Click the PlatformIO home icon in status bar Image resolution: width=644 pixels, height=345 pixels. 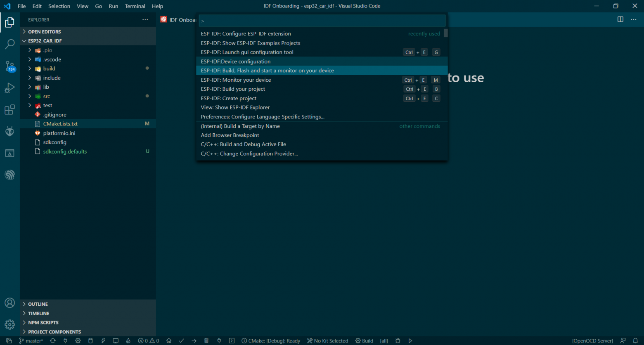[169, 341]
